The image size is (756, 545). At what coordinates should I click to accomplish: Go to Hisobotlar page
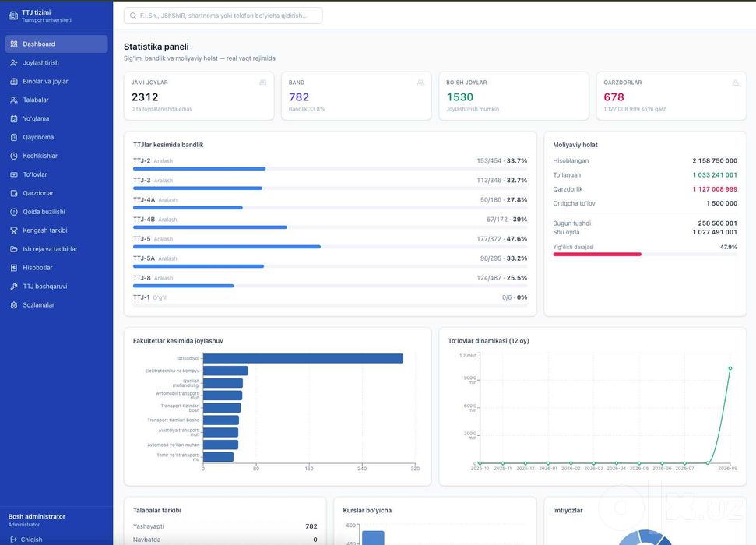pyautogui.click(x=56, y=268)
